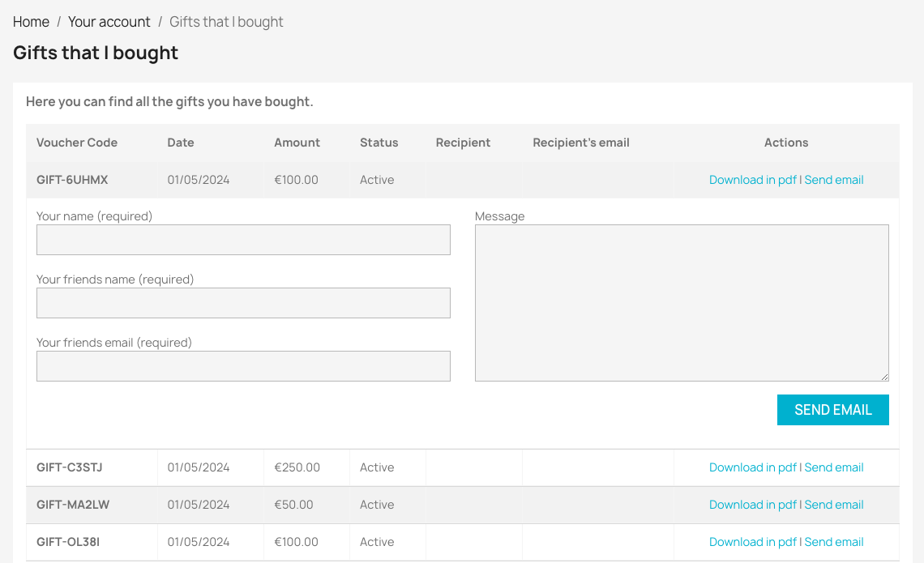Focus the Your friends name field
924x563 pixels.
click(x=243, y=303)
